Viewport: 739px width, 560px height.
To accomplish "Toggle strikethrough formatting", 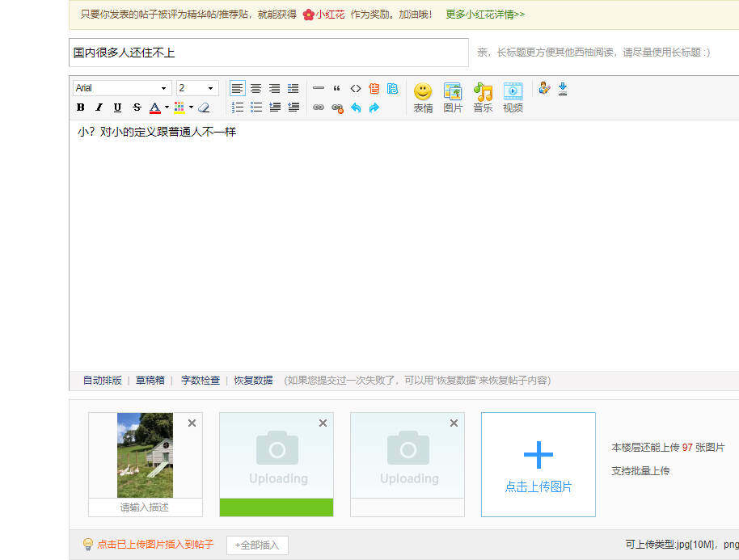I will pos(137,107).
